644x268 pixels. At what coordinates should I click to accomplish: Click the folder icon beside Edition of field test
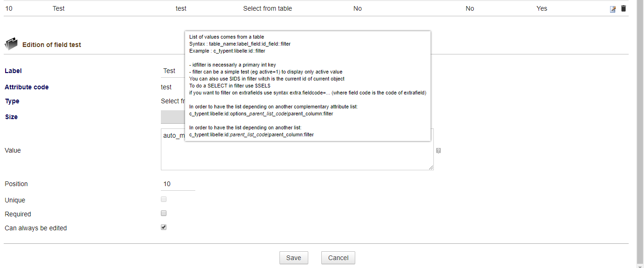click(x=11, y=43)
